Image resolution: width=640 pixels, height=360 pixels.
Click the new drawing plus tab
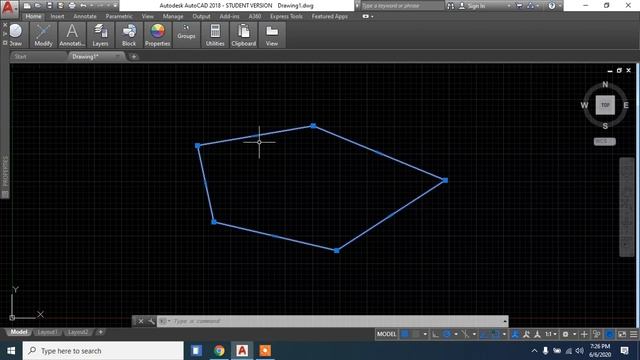tap(133, 57)
